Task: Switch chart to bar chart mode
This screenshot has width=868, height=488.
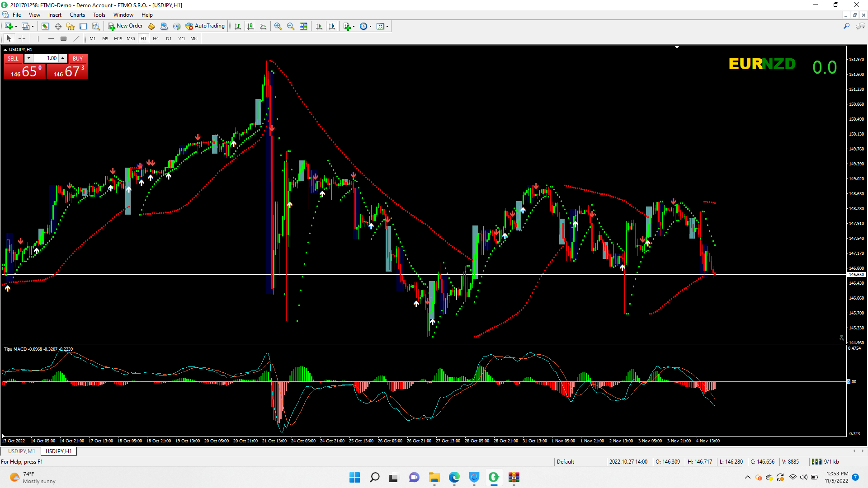Action: 238,26
